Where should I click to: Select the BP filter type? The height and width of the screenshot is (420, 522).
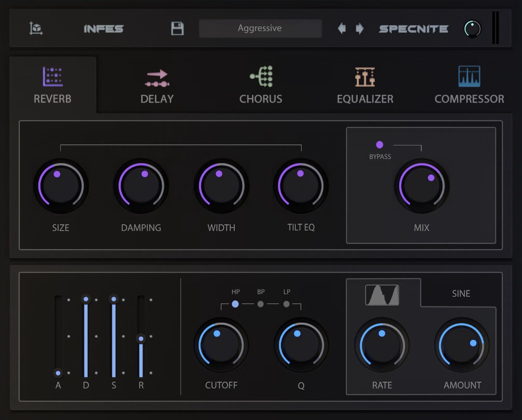pos(261,304)
